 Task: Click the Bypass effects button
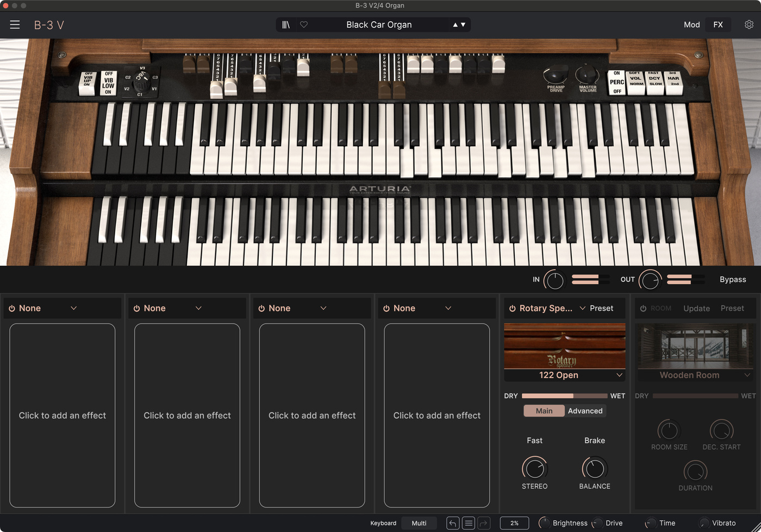tap(733, 279)
